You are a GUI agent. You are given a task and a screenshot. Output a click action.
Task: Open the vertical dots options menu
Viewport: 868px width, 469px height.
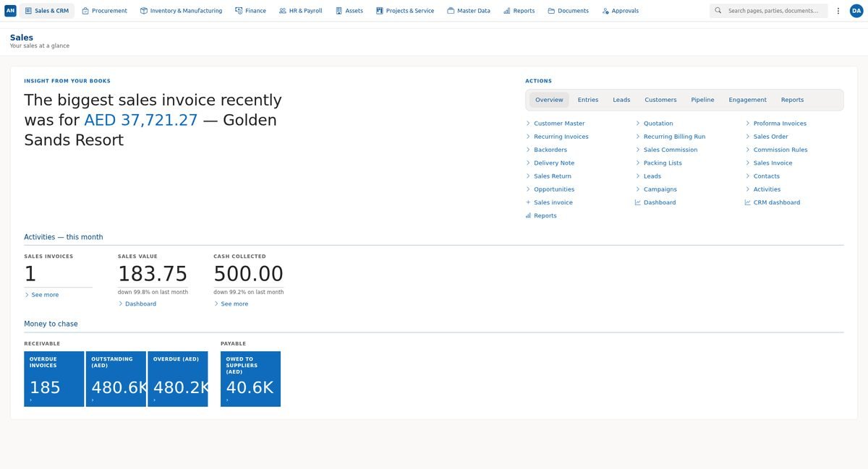click(838, 11)
